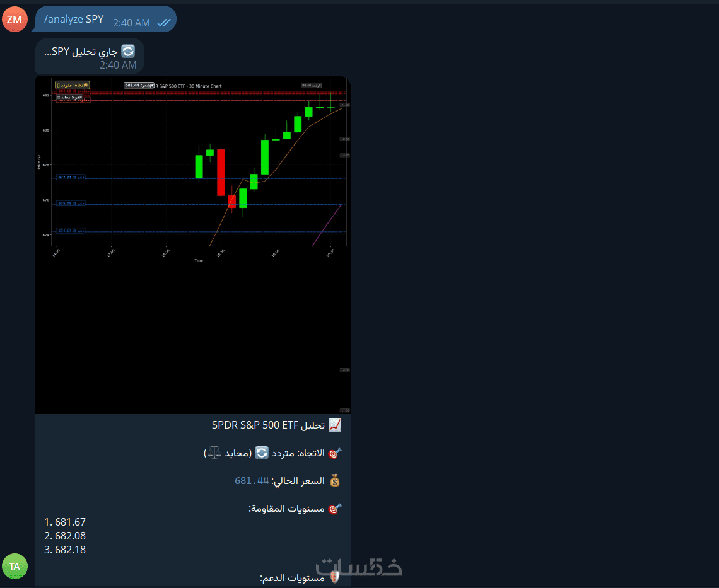Select resistance level 2. 682.08
719x588 pixels.
[65, 536]
